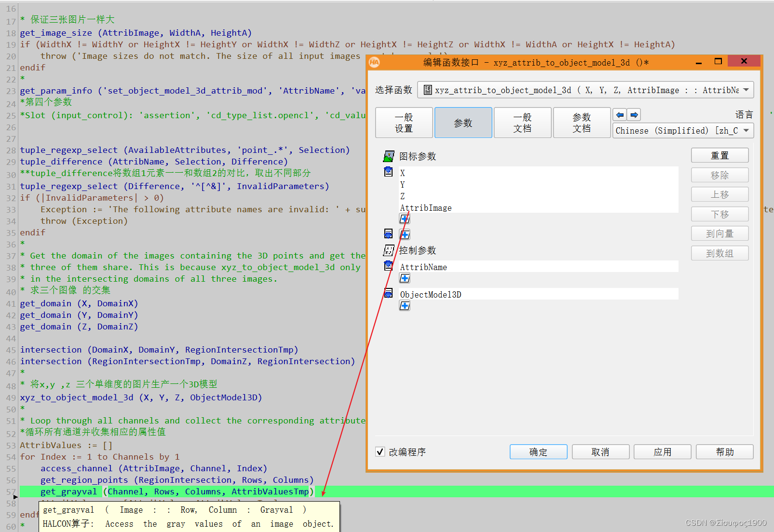Switch to the 参数文档 tab
Image resolution: width=774 pixels, height=532 pixels.
tap(582, 123)
